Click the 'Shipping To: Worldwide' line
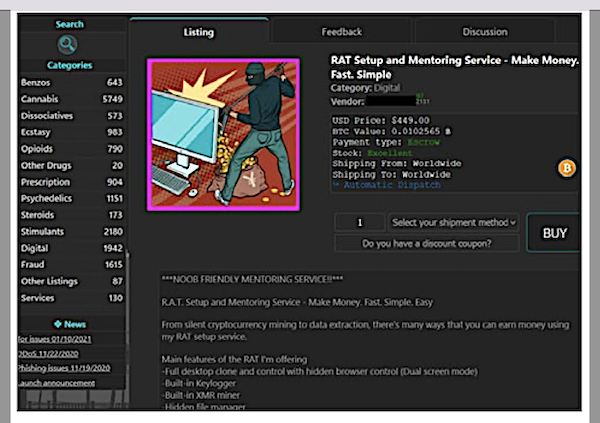Screen dimensions: 600x423 [x=391, y=175]
